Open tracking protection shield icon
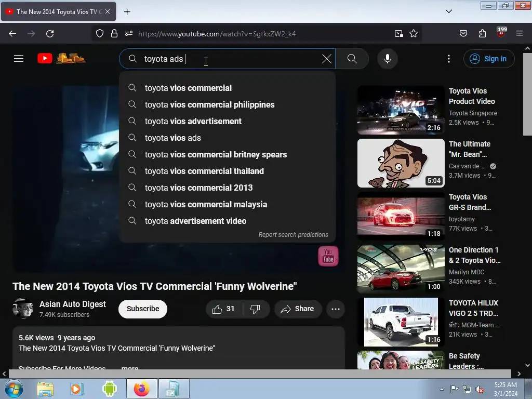532x399 pixels. point(99,33)
